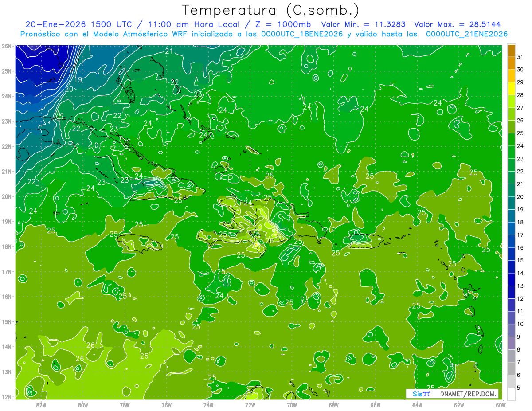Click the ONAMET/REP.DOM. logo box
The height and width of the screenshot is (411, 532).
pos(452,394)
